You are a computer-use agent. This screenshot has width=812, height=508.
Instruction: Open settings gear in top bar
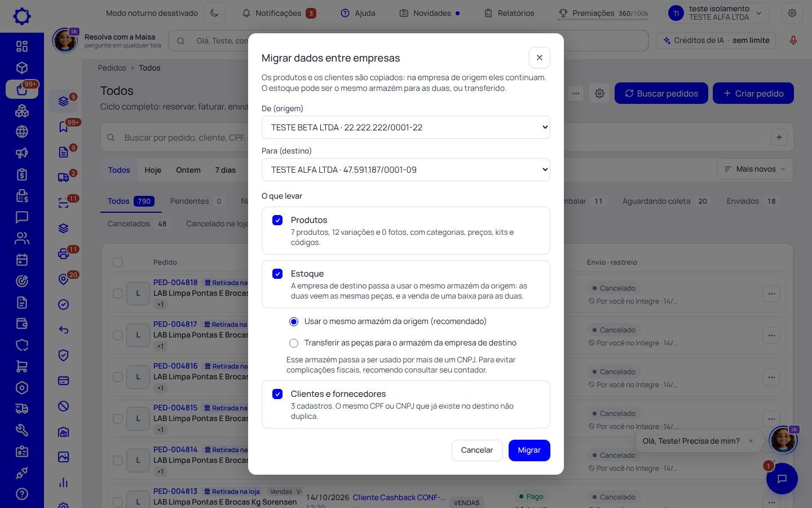(792, 13)
